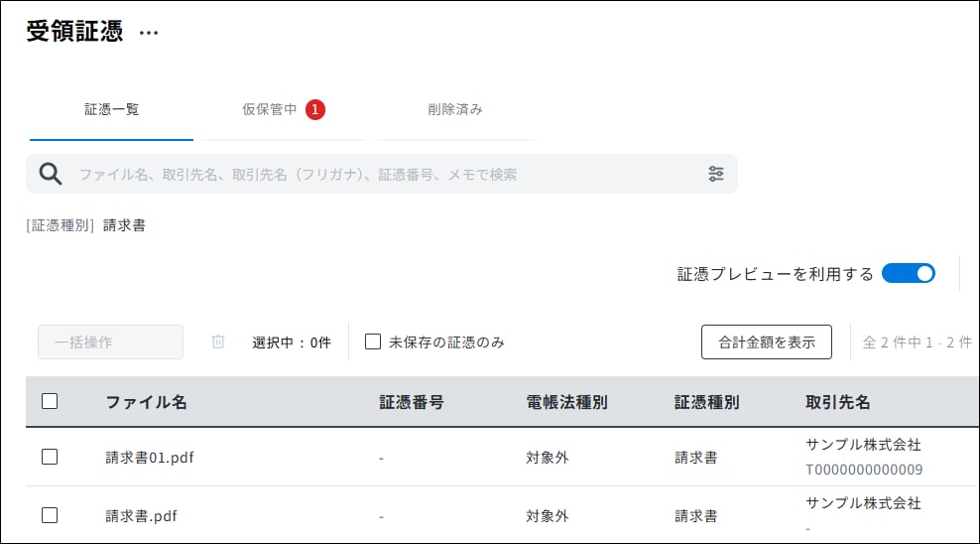980x544 pixels.
Task: Click the ファイル名 column header
Action: pyautogui.click(x=146, y=402)
